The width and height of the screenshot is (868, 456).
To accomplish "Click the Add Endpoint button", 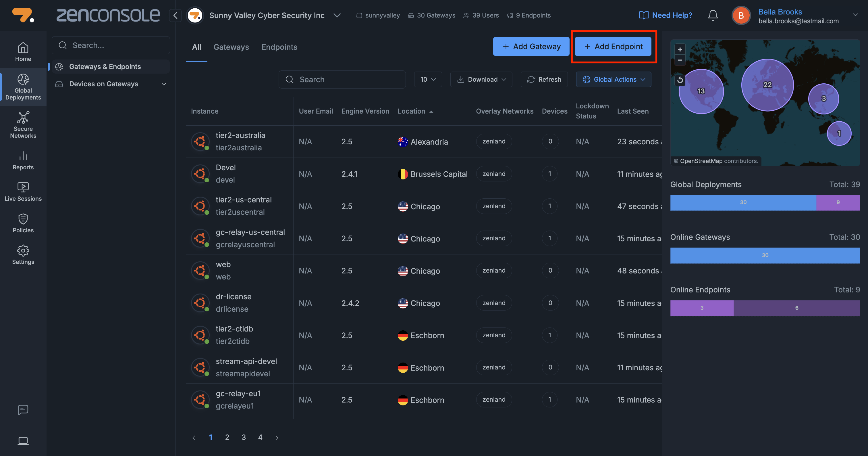I will 613,46.
